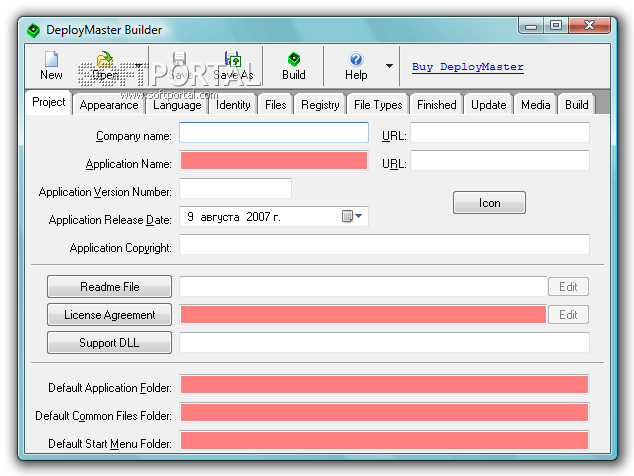Switch to the File Types tab
This screenshot has height=476, width=634.
378,105
